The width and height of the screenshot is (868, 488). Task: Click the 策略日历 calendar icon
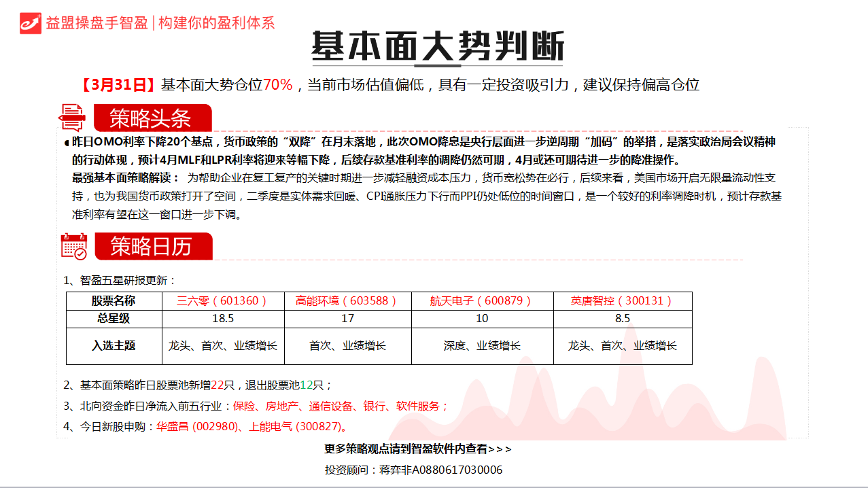74,246
